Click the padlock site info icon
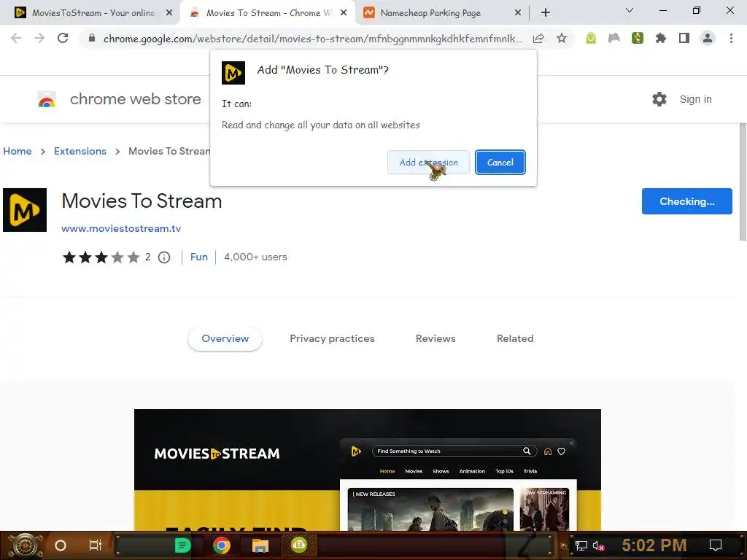The image size is (747, 560). 91,38
